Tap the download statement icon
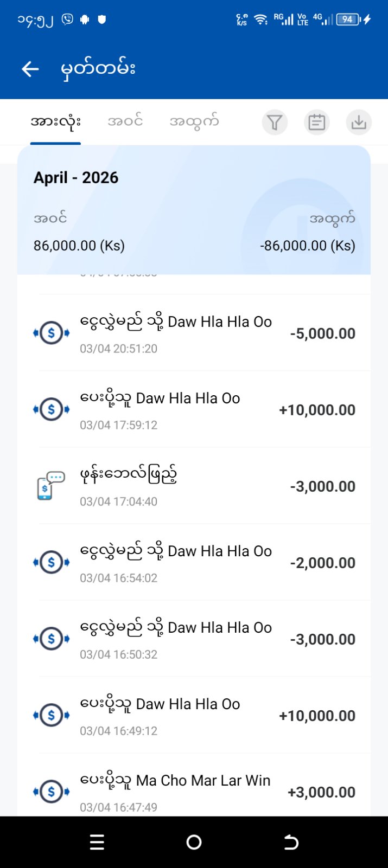The height and width of the screenshot is (868, 388). tap(358, 123)
